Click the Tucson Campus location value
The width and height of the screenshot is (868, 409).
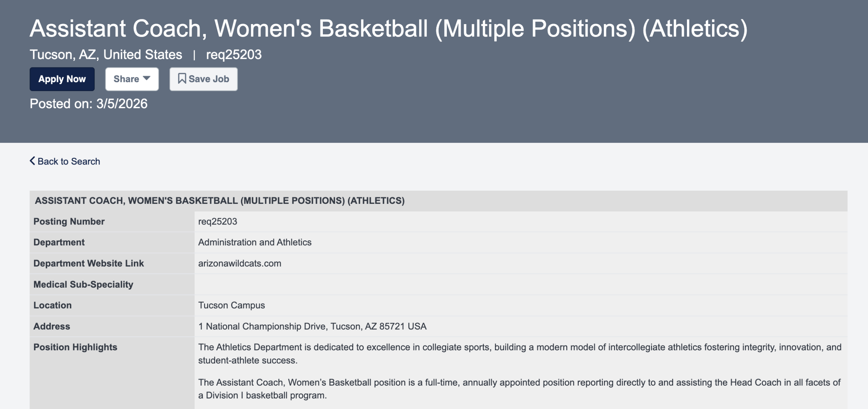click(x=231, y=305)
